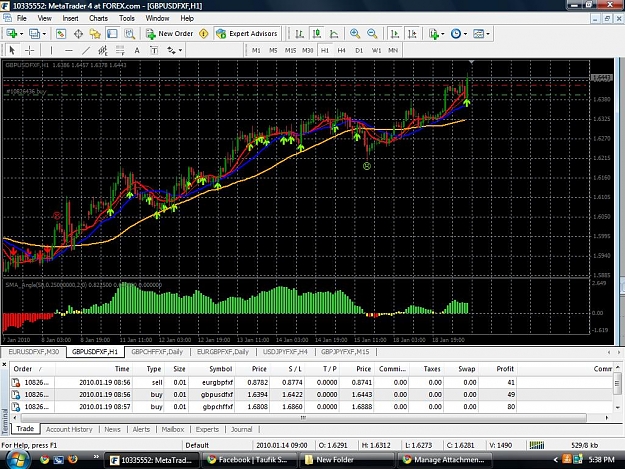Viewport: 625px width, 469px height.
Task: Sort trades by Symbol column header
Action: 220,369
